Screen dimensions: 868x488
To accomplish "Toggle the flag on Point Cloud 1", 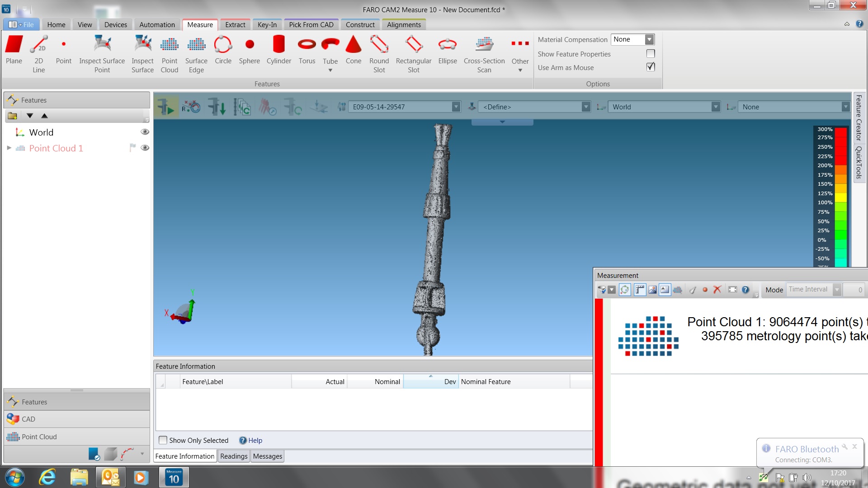I will point(132,148).
